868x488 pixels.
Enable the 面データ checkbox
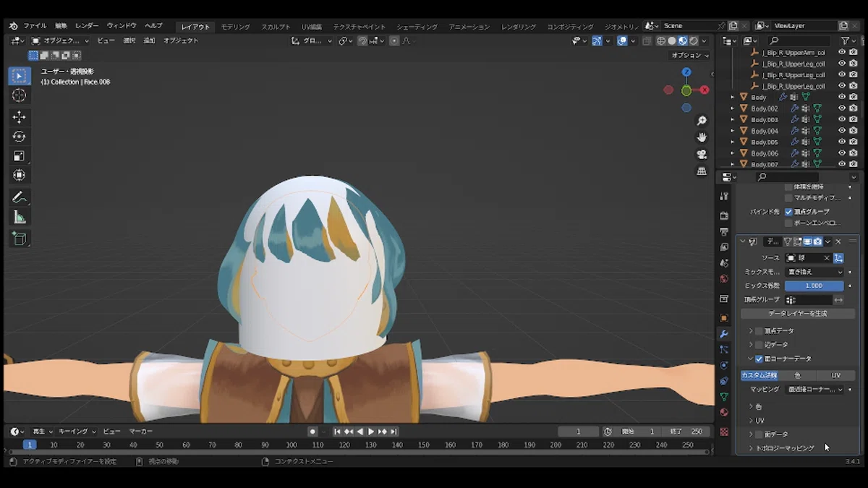[x=758, y=435]
